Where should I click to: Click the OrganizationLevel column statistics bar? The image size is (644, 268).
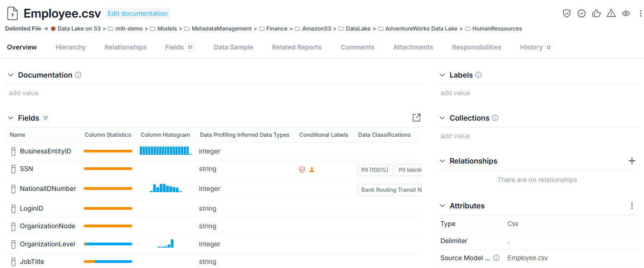point(108,244)
